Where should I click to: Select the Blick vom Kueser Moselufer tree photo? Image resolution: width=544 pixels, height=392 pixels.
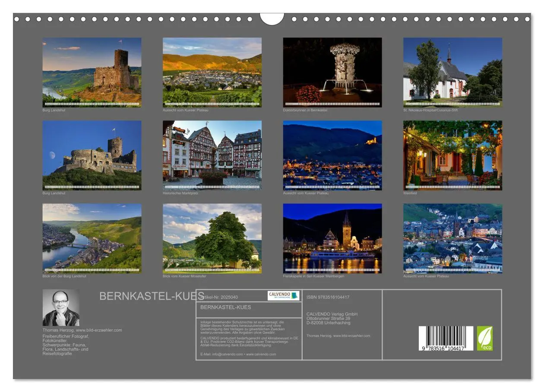(x=212, y=238)
